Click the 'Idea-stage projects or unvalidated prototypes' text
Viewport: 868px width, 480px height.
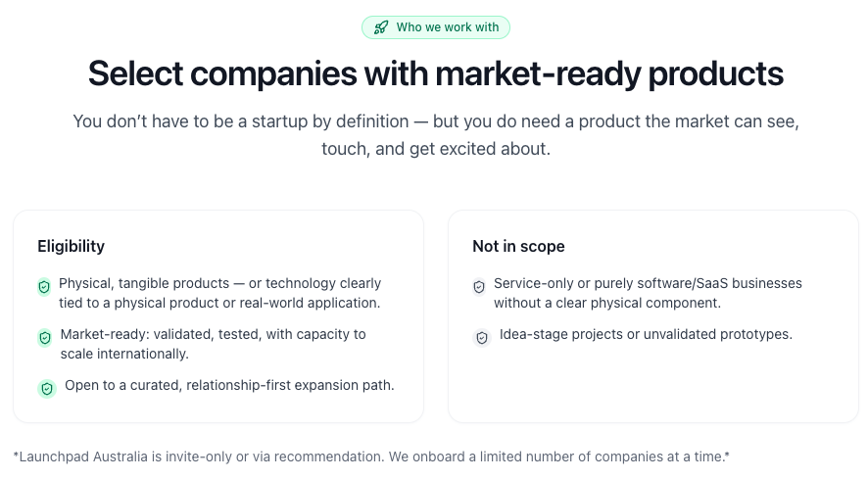646,334
